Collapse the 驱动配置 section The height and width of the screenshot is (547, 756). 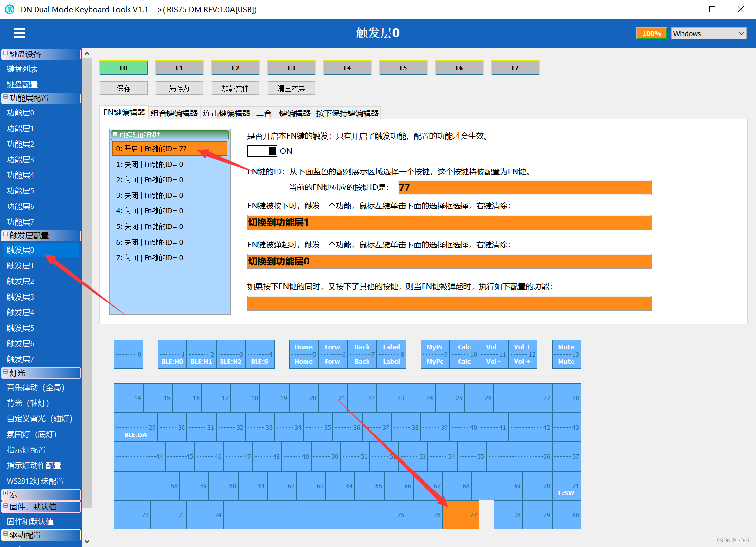pos(6,534)
